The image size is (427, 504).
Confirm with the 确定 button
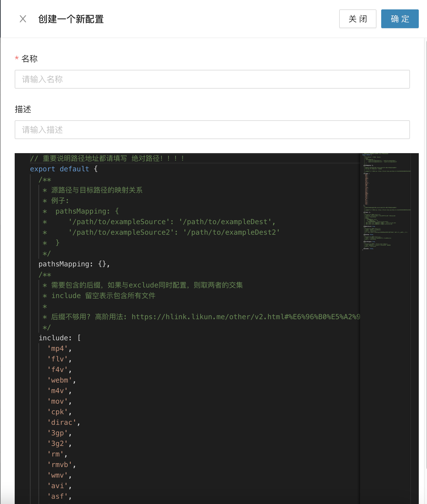tap(400, 19)
